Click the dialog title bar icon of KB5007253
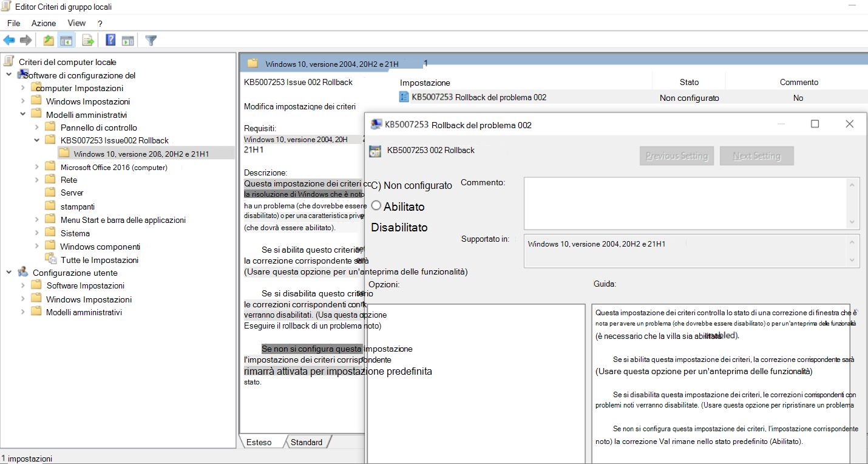 376,125
